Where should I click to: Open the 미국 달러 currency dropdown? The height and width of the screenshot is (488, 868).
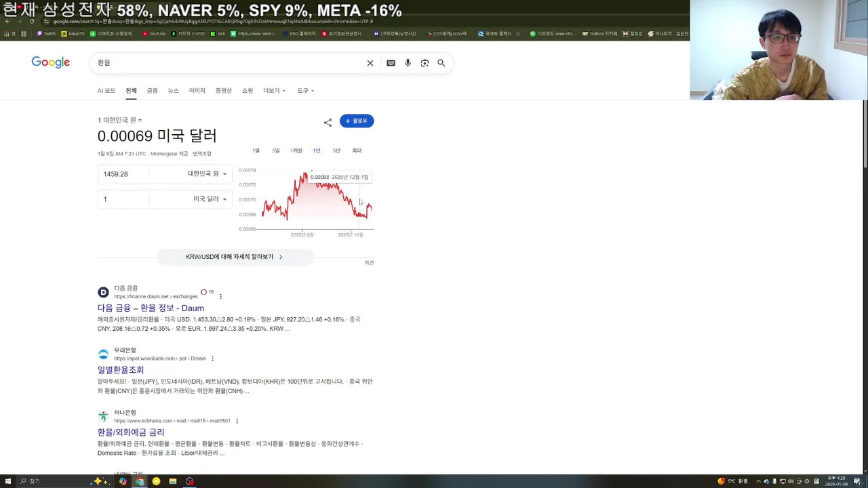210,199
